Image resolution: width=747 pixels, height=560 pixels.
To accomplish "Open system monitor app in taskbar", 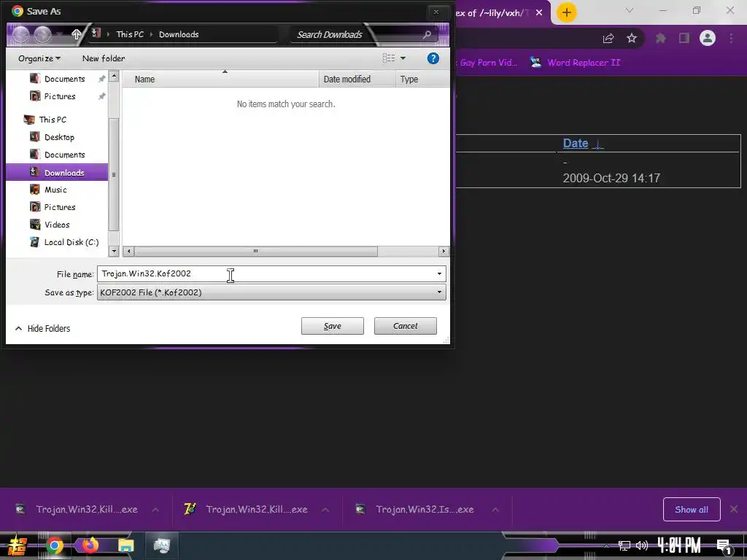I will click(x=161, y=545).
